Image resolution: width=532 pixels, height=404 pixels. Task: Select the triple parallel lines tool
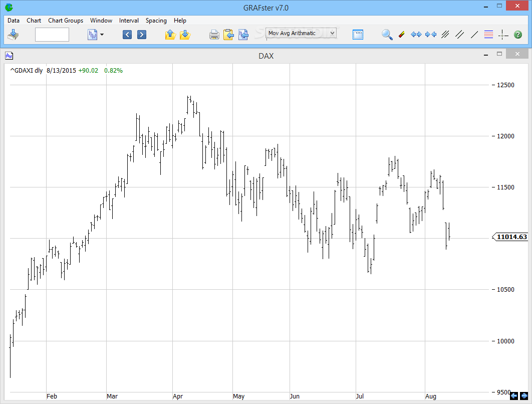coord(445,35)
